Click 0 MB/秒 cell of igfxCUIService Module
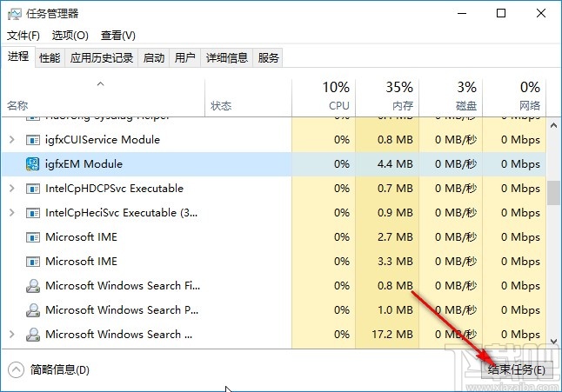The height and width of the screenshot is (392, 562). tap(451, 140)
